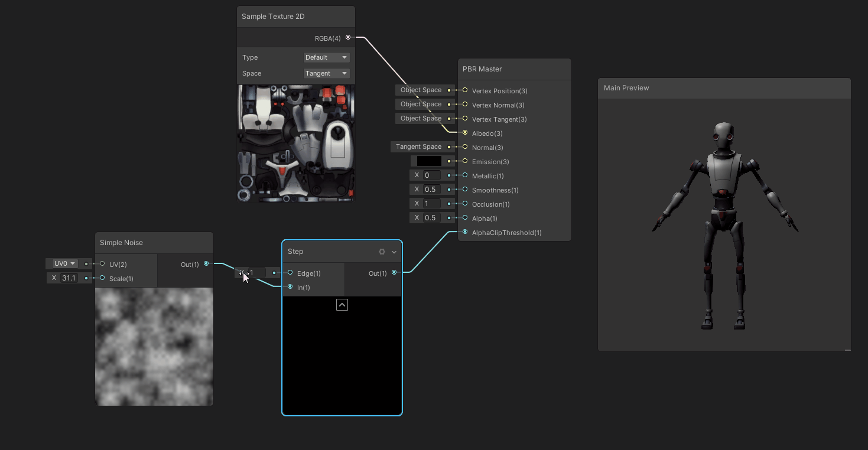Click the Metallic(1) input port
This screenshot has height=450, width=868.
[x=465, y=175]
